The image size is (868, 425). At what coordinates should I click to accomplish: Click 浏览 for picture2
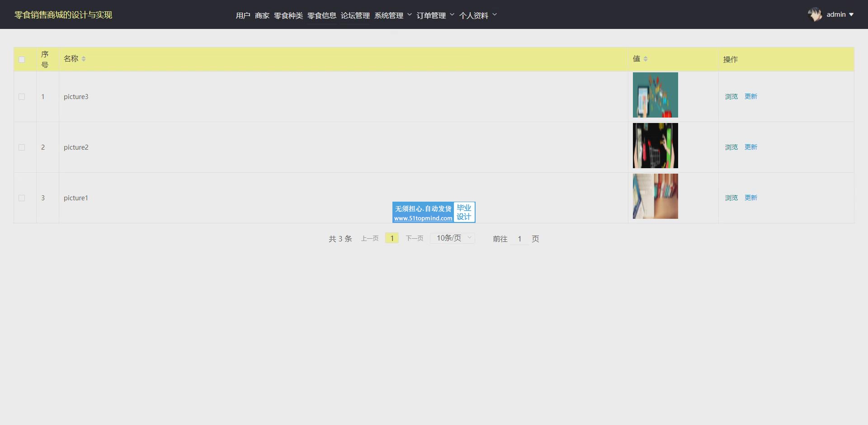(731, 147)
